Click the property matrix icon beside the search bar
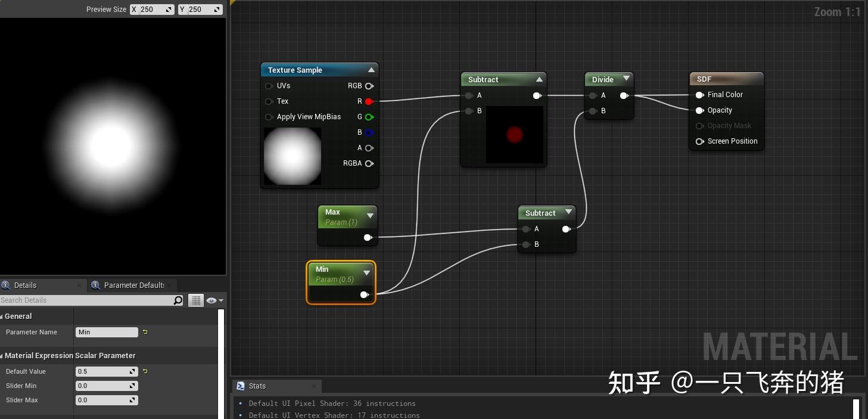868x419 pixels. click(x=195, y=300)
